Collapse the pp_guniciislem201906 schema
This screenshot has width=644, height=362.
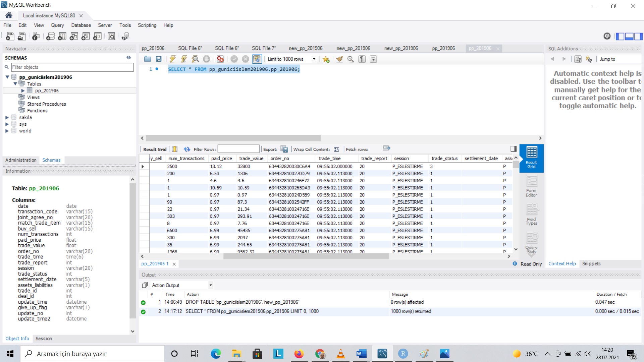coord(7,77)
